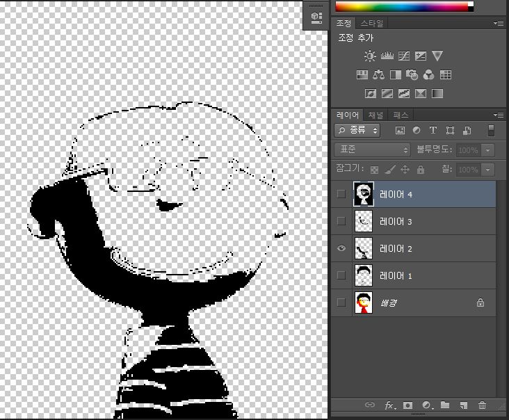Screen dimensions: 509x420
Task: Add a Hue/Saturation adjustment
Action: pyautogui.click(x=362, y=75)
